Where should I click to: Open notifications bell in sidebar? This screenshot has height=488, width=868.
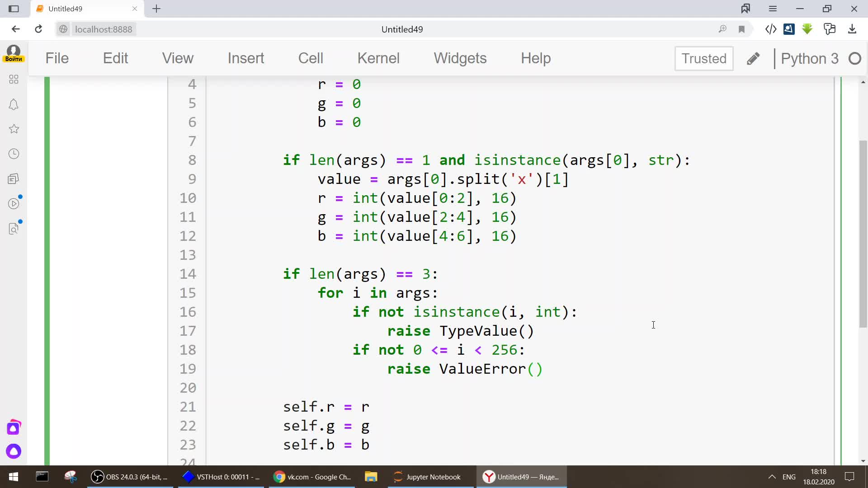[14, 104]
